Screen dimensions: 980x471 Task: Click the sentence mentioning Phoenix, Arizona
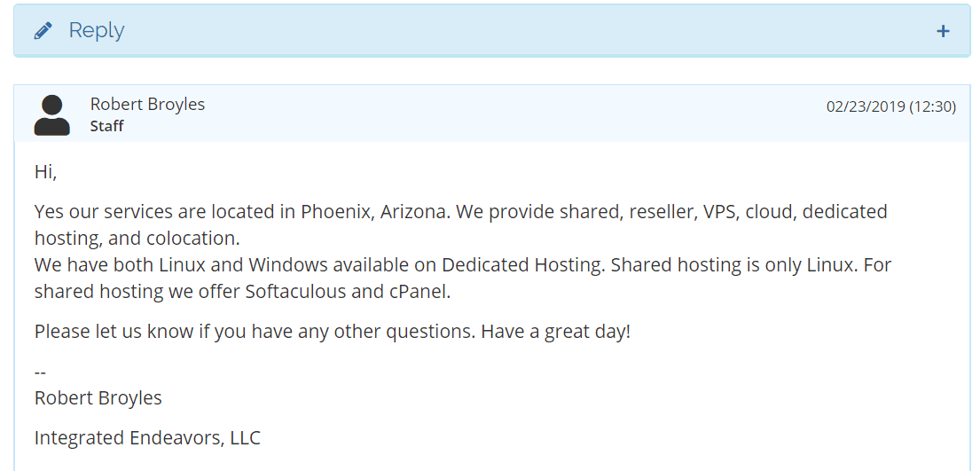click(242, 211)
